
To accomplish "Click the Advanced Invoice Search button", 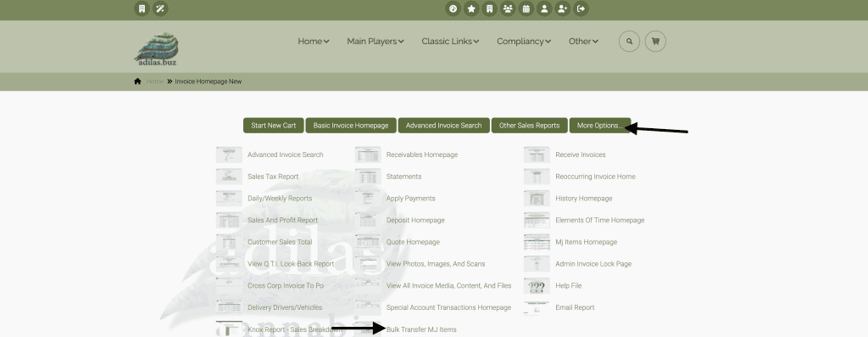I will point(444,126).
